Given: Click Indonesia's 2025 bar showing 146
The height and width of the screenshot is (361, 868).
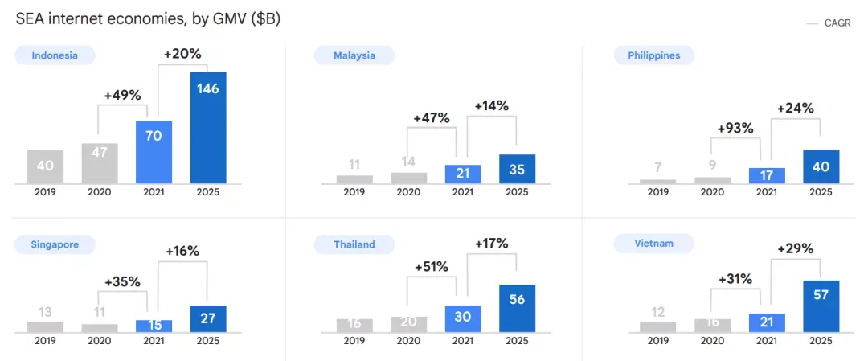Looking at the screenshot, I should 208,127.
